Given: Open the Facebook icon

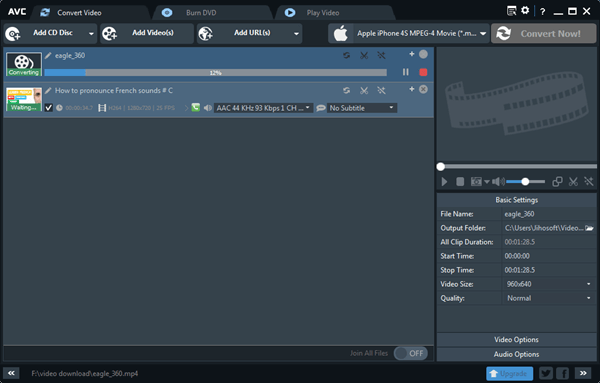Looking at the screenshot, I should (562, 373).
